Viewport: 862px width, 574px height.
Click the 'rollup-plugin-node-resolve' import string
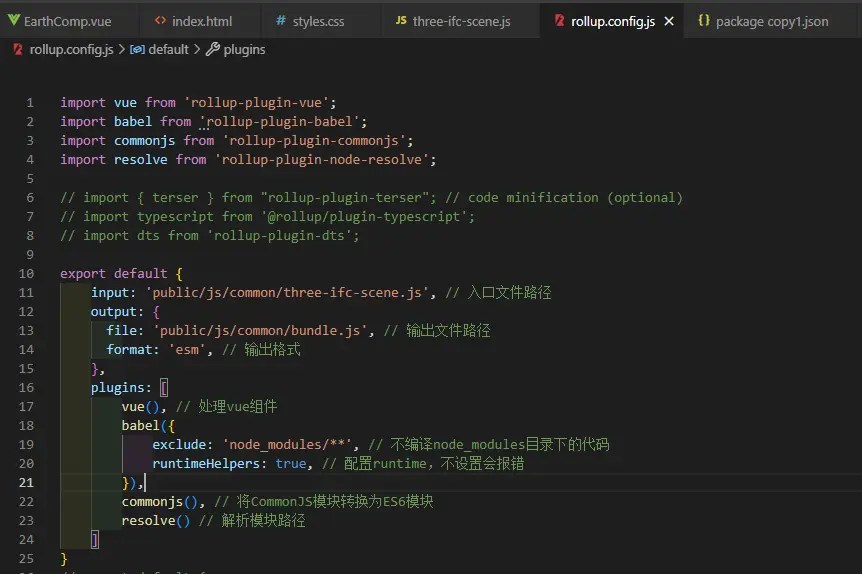(x=322, y=159)
